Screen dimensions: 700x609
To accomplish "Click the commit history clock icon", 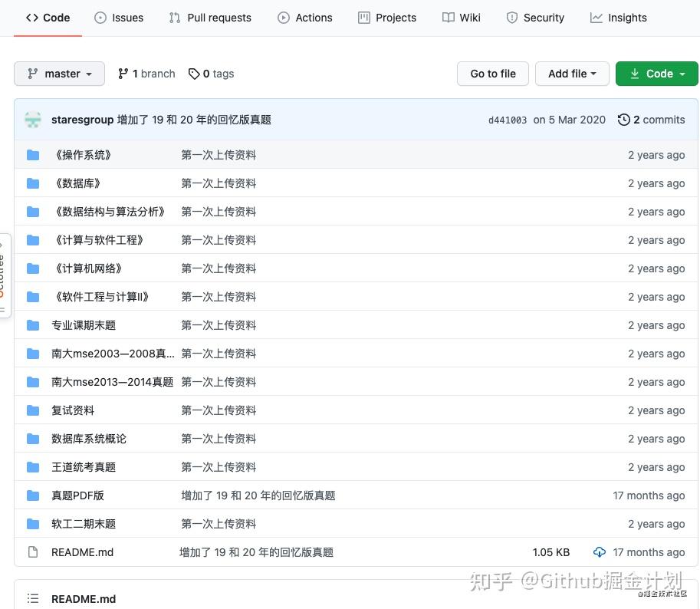I will click(623, 120).
